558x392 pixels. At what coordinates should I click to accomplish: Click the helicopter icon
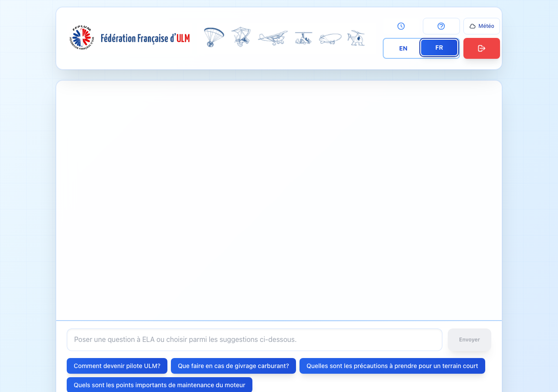tap(356, 38)
